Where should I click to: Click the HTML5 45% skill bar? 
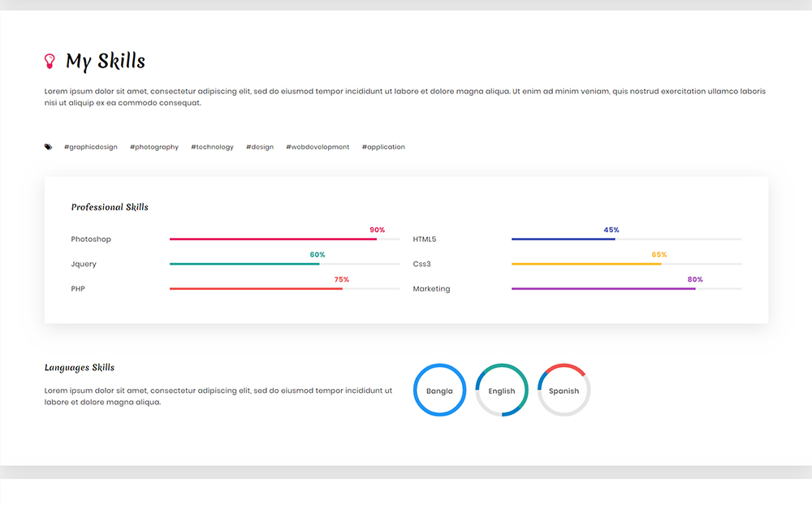563,240
